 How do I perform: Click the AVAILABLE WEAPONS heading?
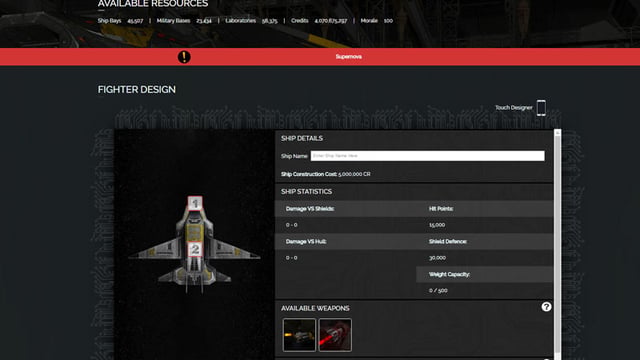315,308
